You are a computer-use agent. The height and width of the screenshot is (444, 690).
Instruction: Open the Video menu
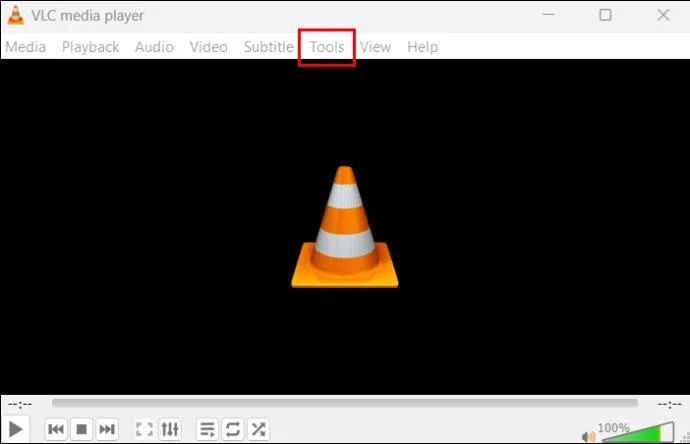point(209,47)
